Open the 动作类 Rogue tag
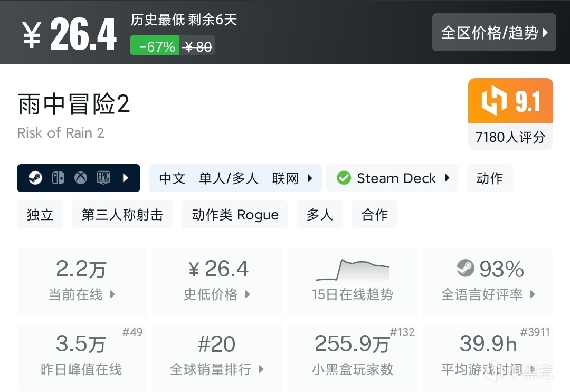Screen dimensions: 570x392 [x=235, y=215]
